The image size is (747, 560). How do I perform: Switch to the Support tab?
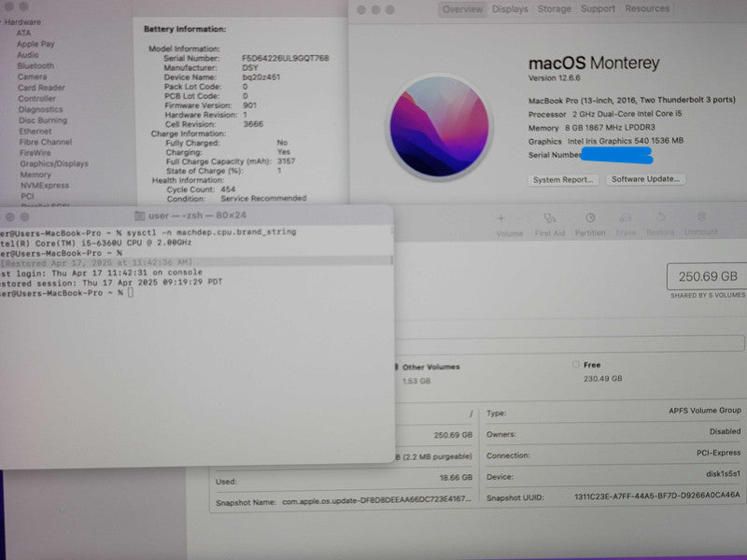[x=598, y=8]
